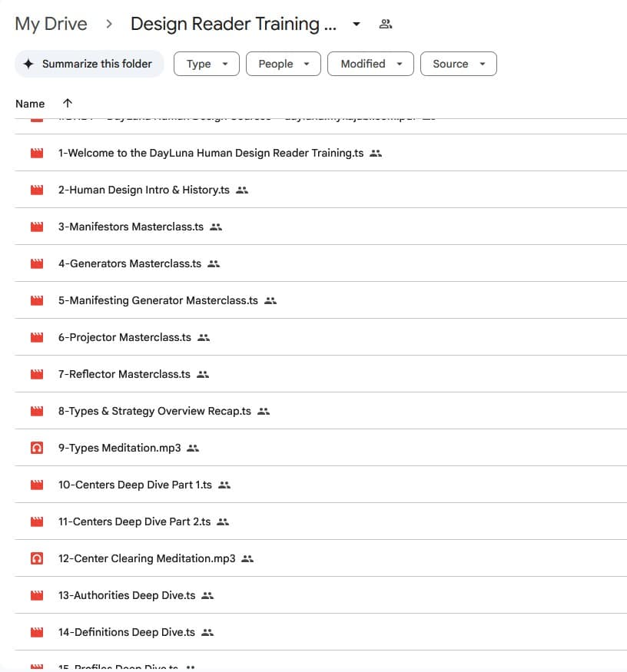The height and width of the screenshot is (672, 627).
Task: Expand the Modified filter dropdown
Action: point(370,65)
